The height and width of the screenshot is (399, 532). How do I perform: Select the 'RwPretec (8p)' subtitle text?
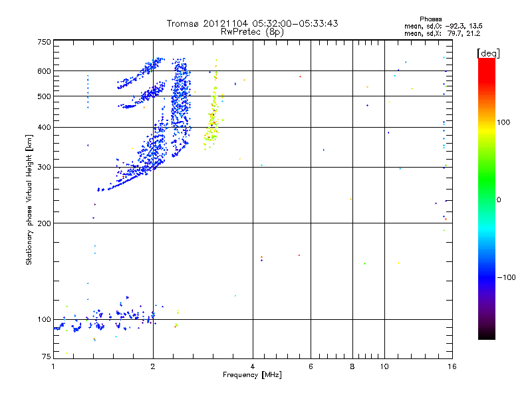pos(252,32)
